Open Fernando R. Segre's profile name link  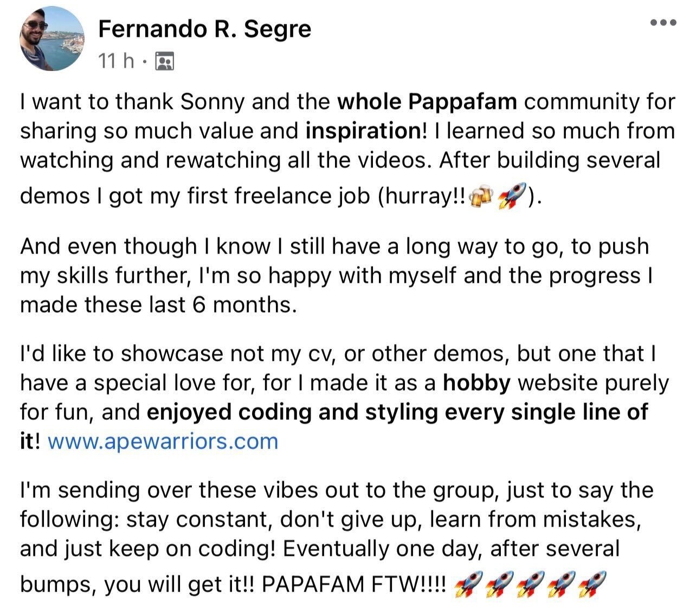pyautogui.click(x=204, y=29)
